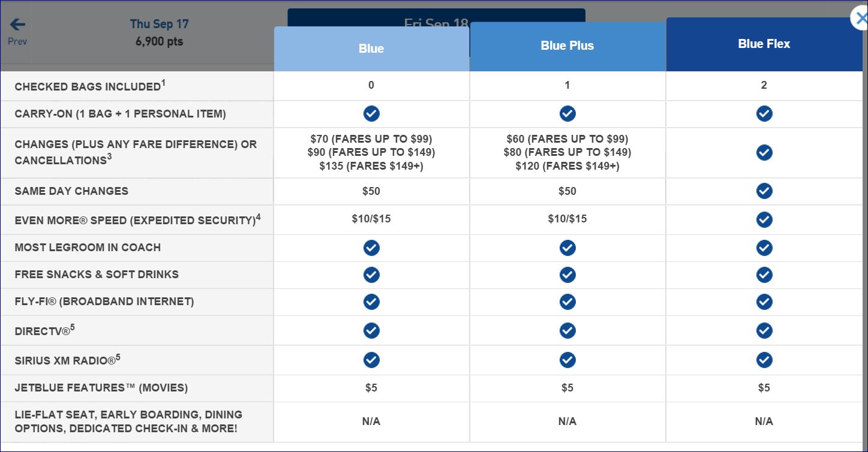
Task: Dismiss the fare comparison overlay
Action: click(859, 18)
